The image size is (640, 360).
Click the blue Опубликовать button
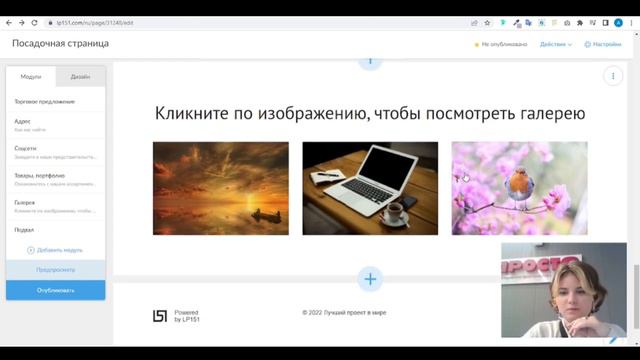56,290
